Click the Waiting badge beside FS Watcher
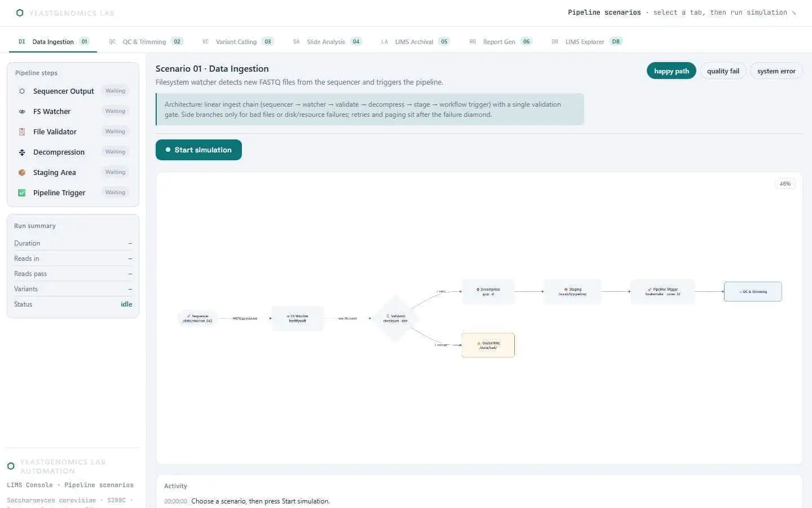 [115, 111]
